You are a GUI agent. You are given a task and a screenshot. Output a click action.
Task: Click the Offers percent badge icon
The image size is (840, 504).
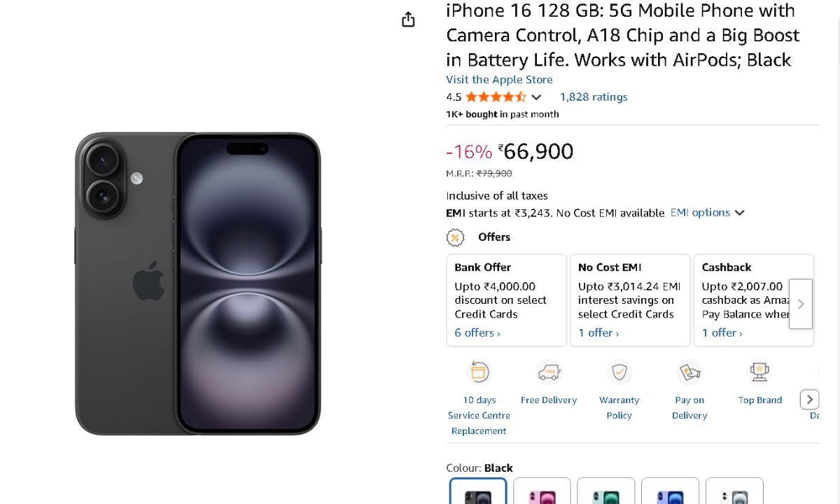(456, 238)
